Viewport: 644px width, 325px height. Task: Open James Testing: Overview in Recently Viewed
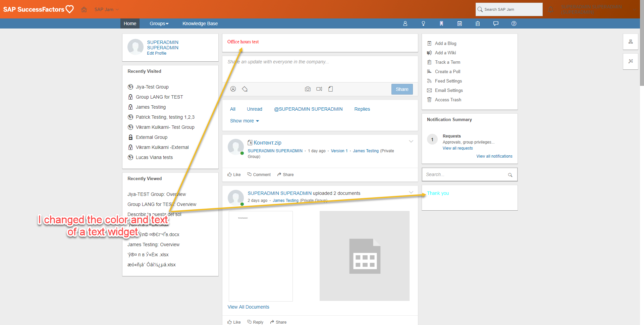click(153, 245)
